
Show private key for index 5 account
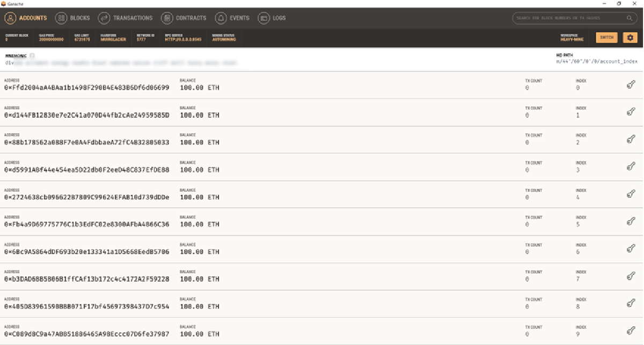pos(631,221)
